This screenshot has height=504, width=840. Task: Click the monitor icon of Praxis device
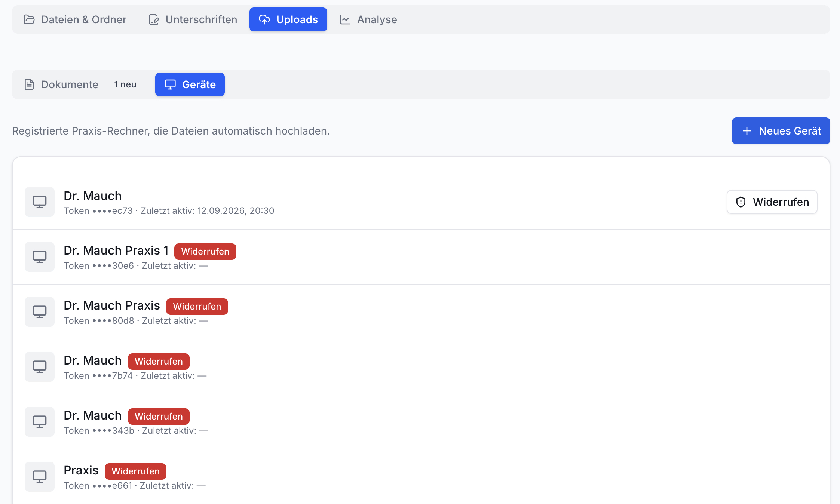tap(40, 477)
